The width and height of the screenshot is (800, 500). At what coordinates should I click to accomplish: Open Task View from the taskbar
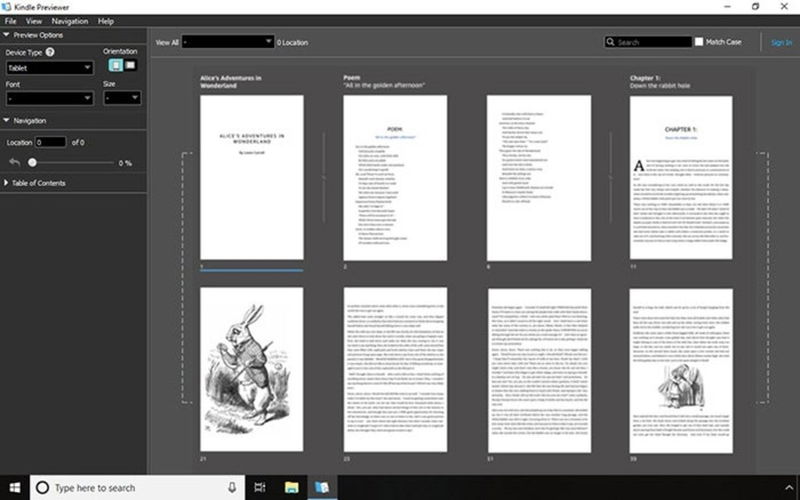click(259, 487)
